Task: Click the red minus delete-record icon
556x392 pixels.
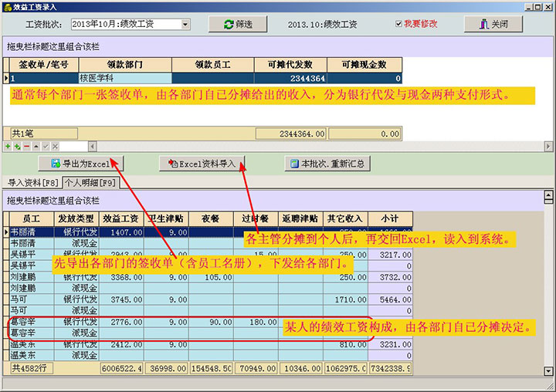Action: click(x=26, y=146)
